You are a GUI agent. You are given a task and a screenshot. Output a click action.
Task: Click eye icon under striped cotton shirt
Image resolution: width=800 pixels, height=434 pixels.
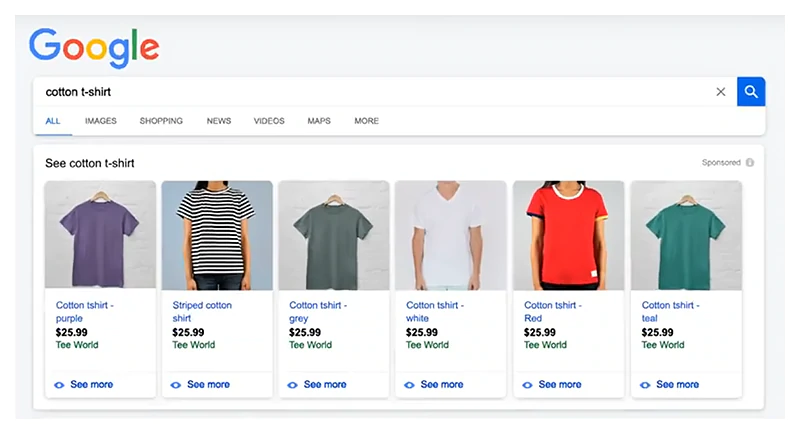point(176,385)
